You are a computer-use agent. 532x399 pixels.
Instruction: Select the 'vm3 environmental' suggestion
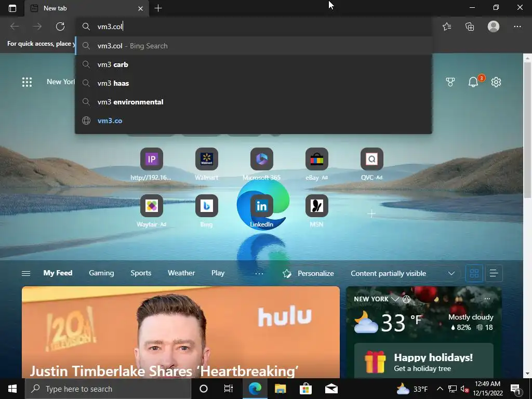coord(254,102)
